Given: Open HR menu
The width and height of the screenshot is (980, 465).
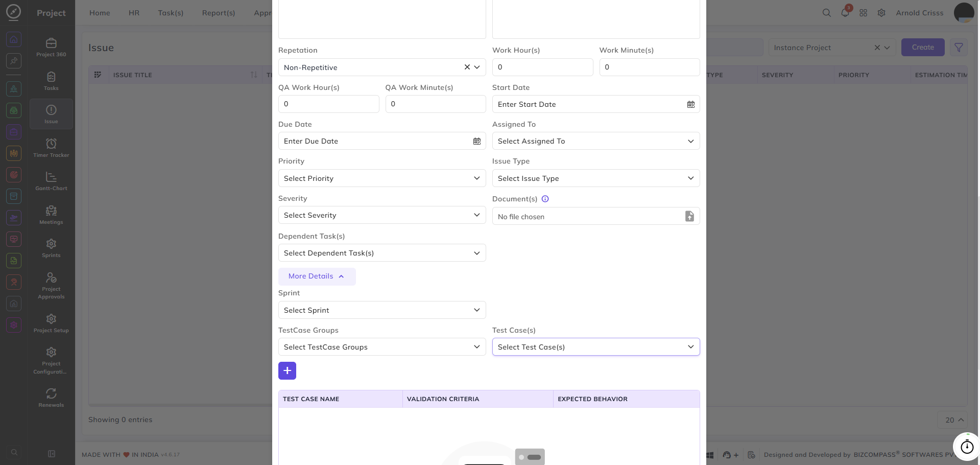Looking at the screenshot, I should (x=134, y=13).
